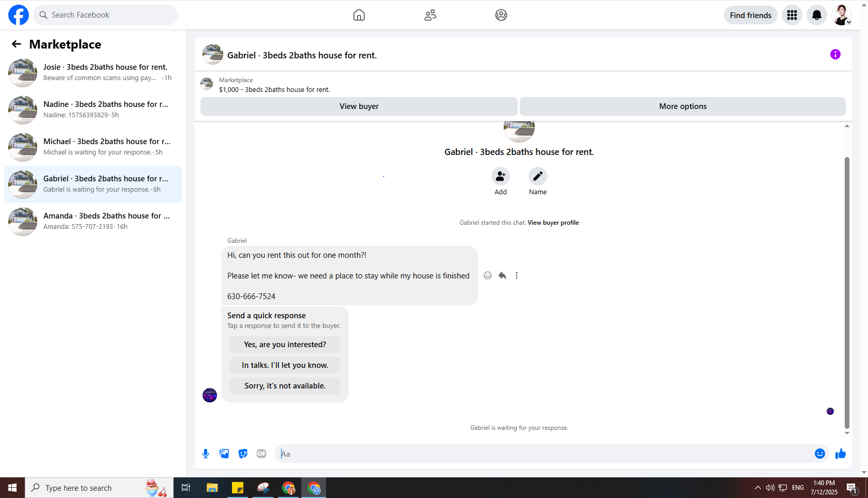Choose a sticker icon

[243, 454]
